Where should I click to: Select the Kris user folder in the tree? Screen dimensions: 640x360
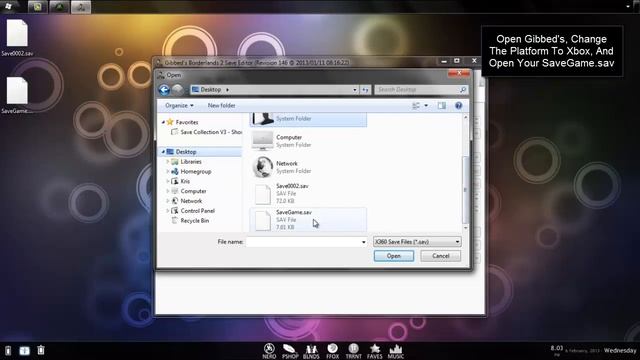(x=185, y=181)
